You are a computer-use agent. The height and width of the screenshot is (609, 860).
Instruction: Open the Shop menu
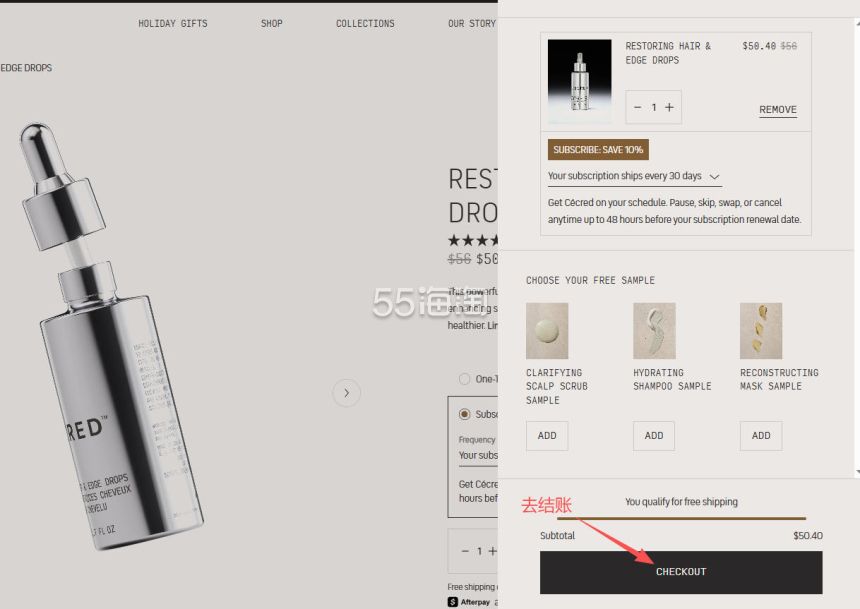[x=271, y=24]
